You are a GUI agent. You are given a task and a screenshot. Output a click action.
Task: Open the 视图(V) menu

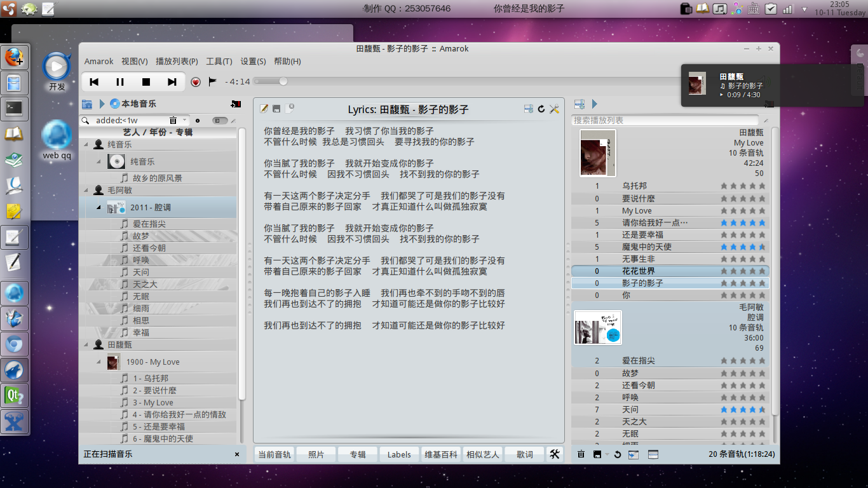[x=135, y=62]
